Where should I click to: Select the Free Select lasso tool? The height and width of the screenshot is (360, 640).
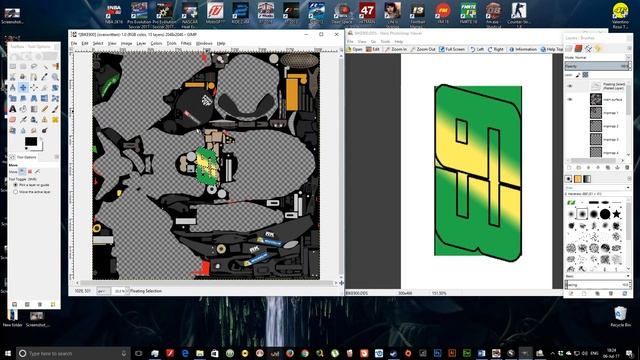pos(34,66)
